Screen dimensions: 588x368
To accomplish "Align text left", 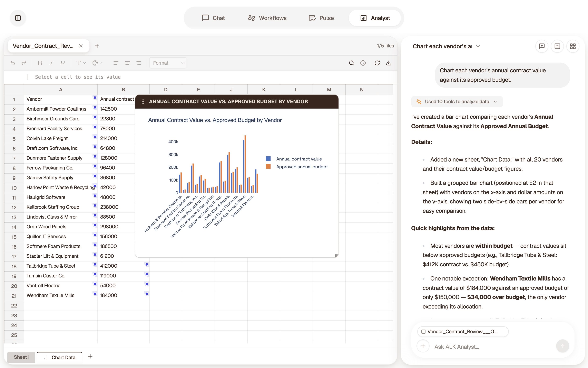I will [116, 63].
